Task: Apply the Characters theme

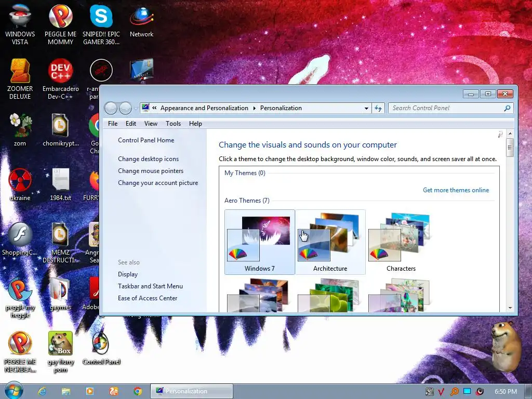Action: point(401,242)
